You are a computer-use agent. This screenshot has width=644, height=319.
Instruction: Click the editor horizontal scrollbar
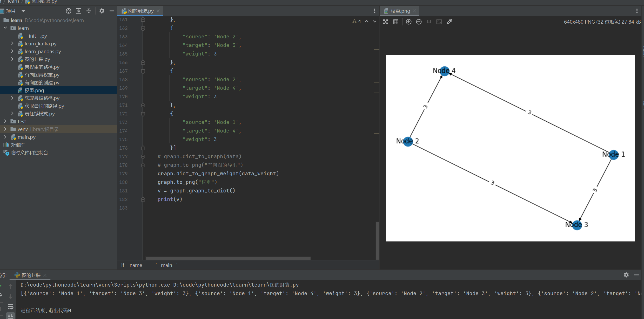pyautogui.click(x=228, y=258)
